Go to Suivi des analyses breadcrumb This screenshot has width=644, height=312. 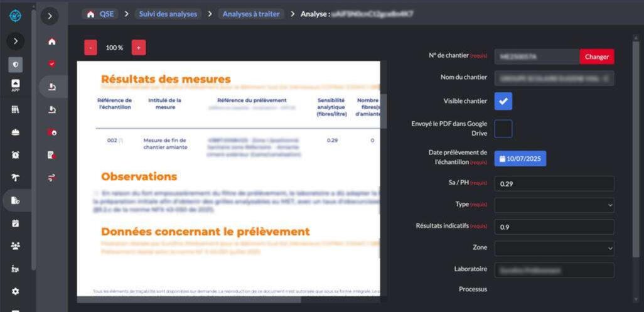(x=167, y=14)
